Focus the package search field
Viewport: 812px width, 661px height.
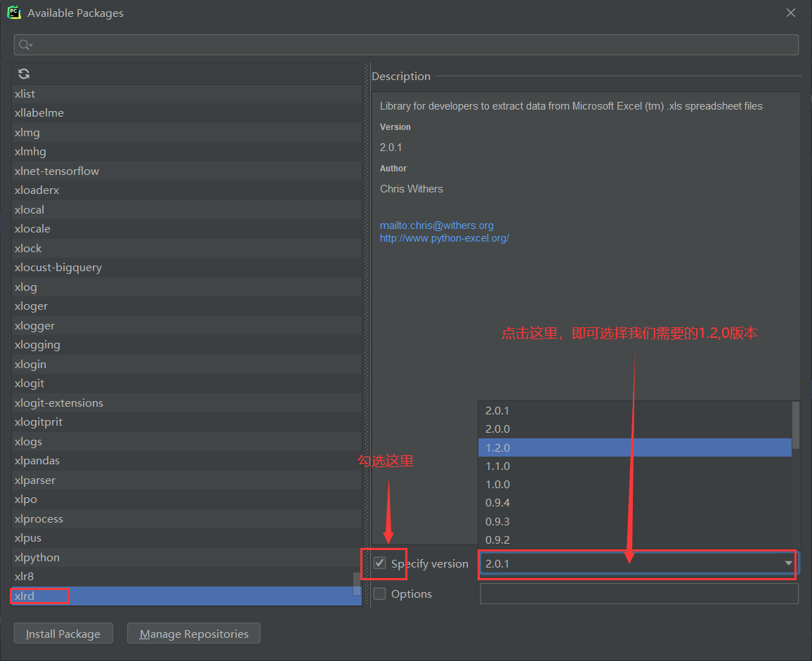coord(406,45)
